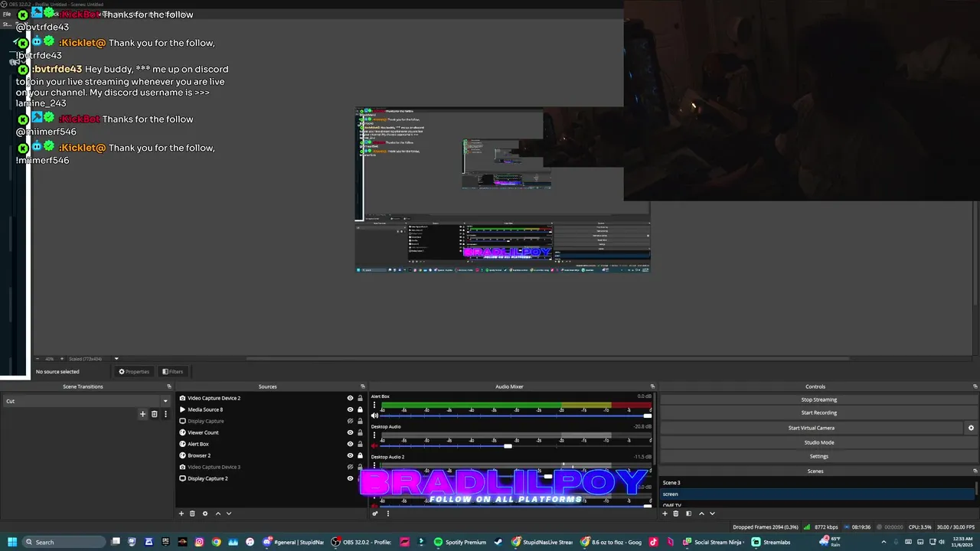The image size is (980, 551).
Task: Open Streamlabs from taskbar
Action: pyautogui.click(x=770, y=542)
